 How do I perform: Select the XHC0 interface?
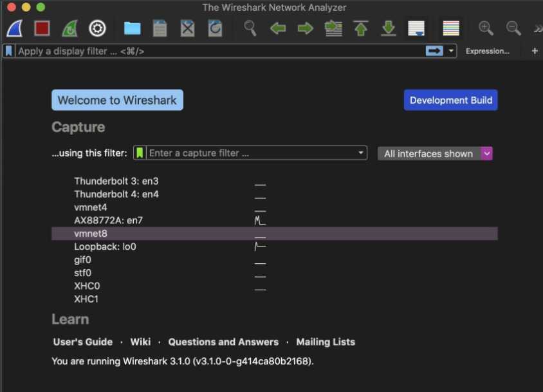(x=87, y=286)
